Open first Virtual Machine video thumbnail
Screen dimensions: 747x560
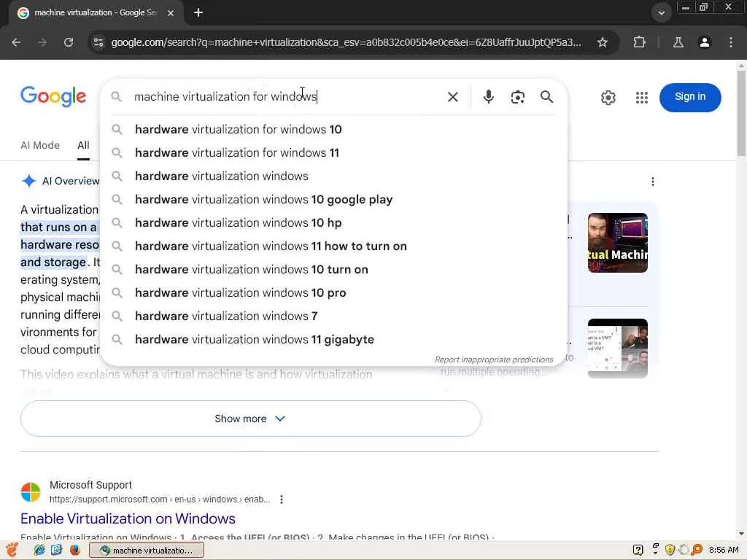point(617,243)
